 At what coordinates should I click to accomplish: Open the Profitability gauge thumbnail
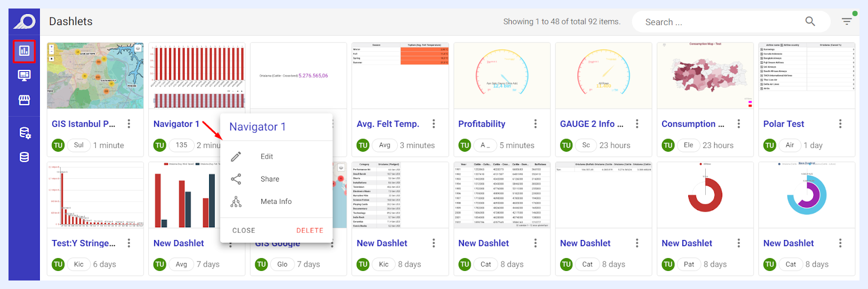(502, 76)
